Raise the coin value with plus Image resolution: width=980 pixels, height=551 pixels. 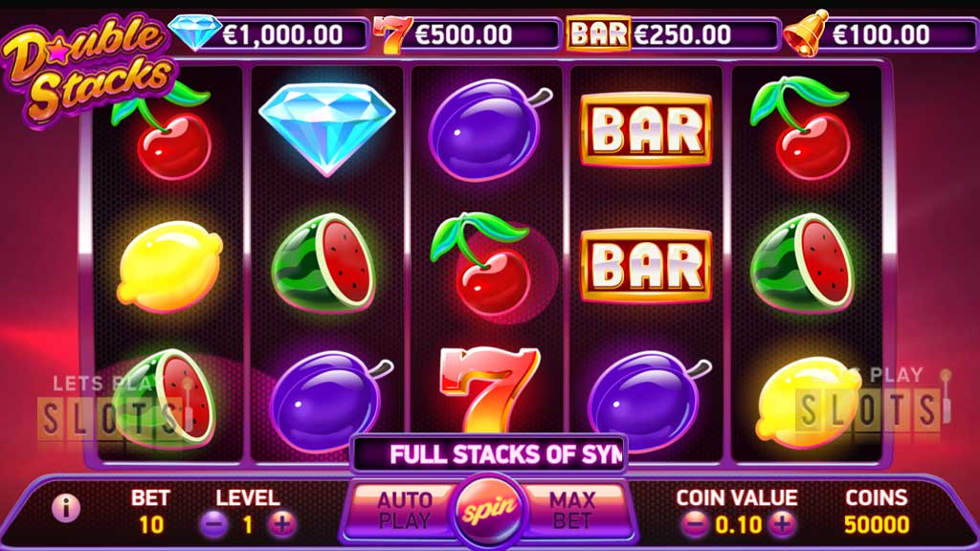782,524
